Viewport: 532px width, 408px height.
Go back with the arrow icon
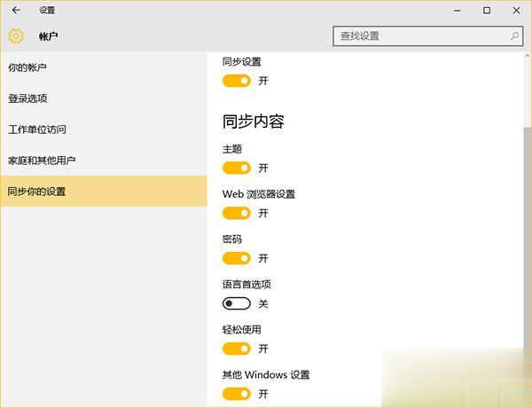(16, 11)
